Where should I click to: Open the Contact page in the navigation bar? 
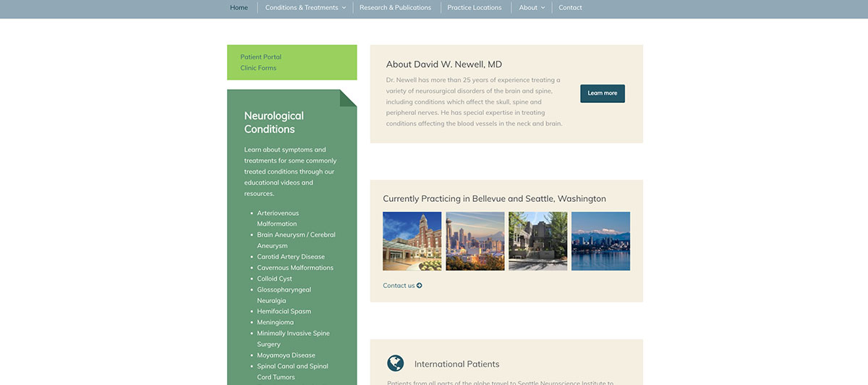[570, 8]
